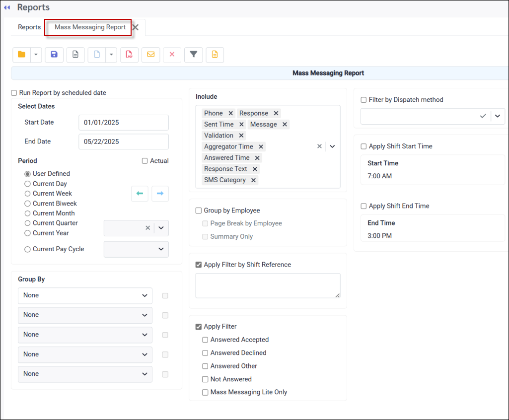
Task: Check Mass Messaging Lite Only
Action: (205, 392)
